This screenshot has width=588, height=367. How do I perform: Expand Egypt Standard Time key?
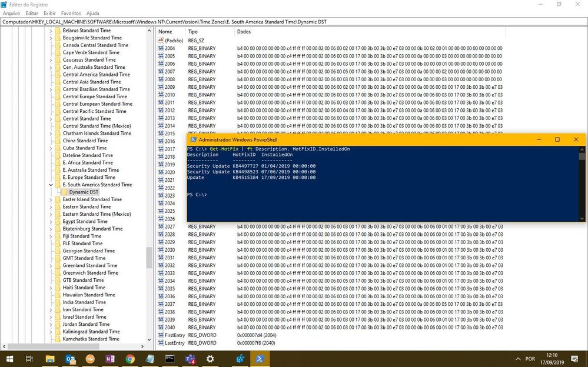click(x=51, y=222)
